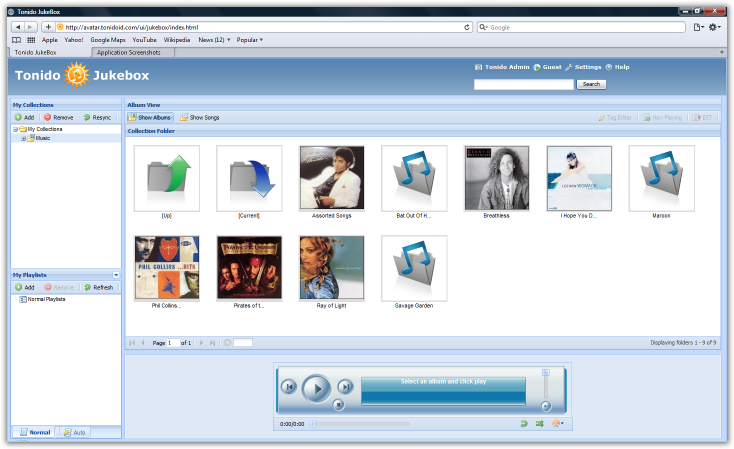
Task: Skip to the previous track in the player
Action: tap(289, 387)
